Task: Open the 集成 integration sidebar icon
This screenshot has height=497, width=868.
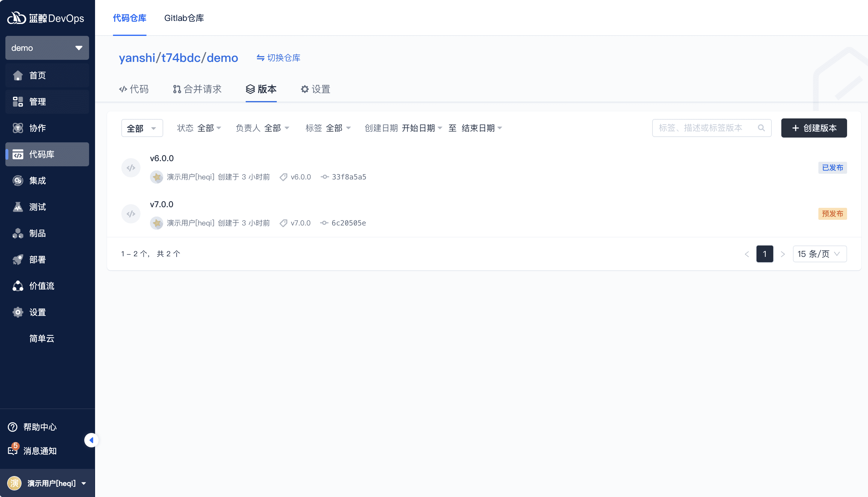Action: 18,180
